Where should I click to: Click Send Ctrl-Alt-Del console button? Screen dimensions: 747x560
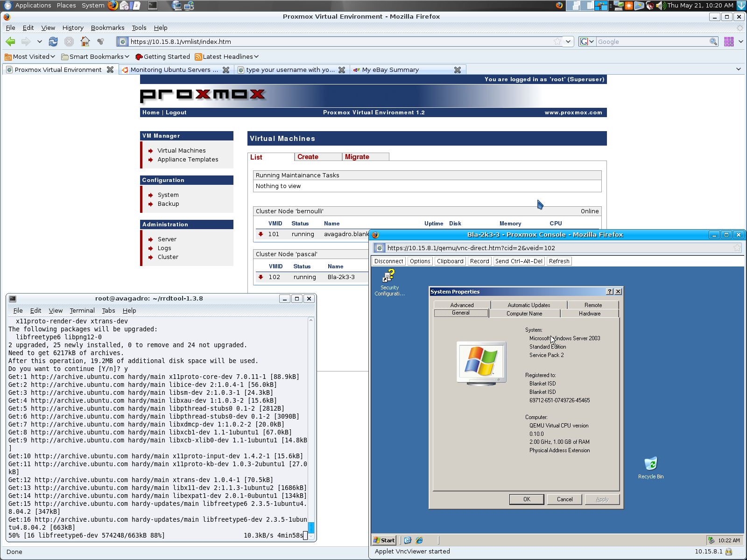519,261
